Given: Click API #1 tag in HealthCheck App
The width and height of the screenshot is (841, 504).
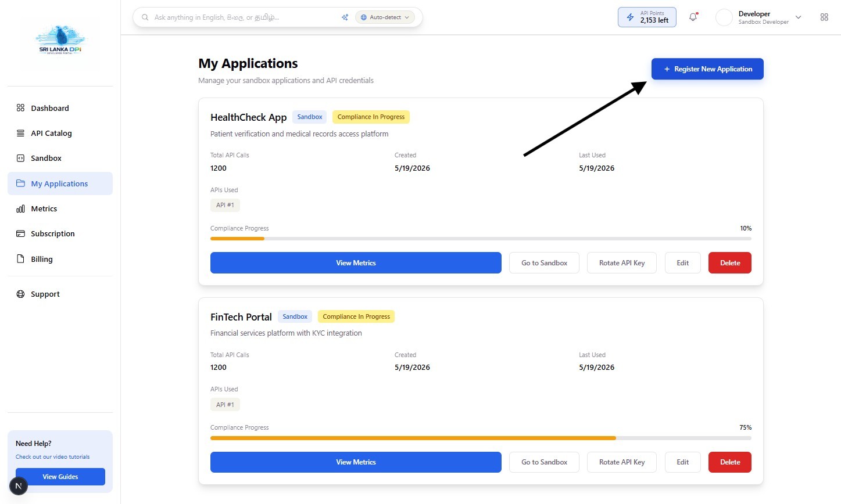Looking at the screenshot, I should (225, 205).
